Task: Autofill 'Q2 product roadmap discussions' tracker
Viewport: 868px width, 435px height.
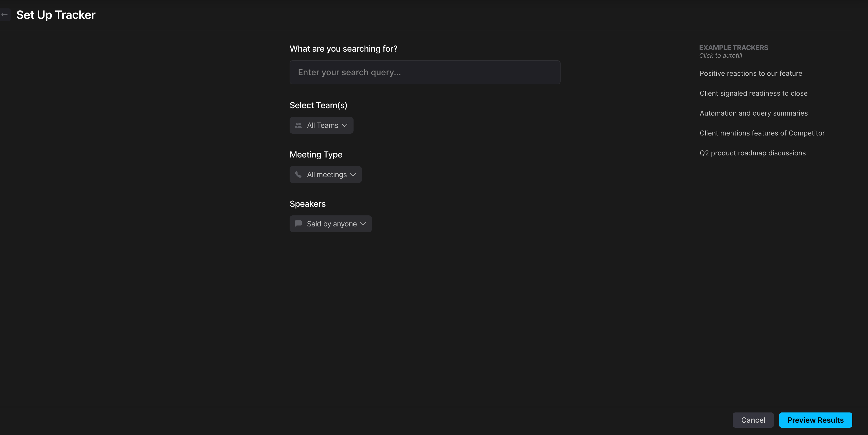Action: (x=752, y=153)
